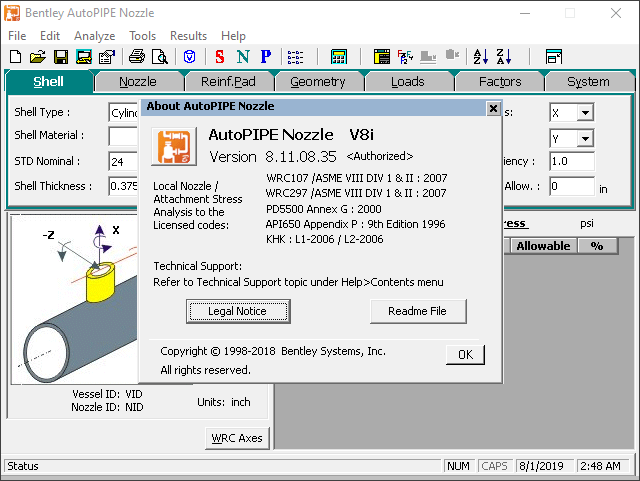Open a file with the folder icon

pos(38,57)
